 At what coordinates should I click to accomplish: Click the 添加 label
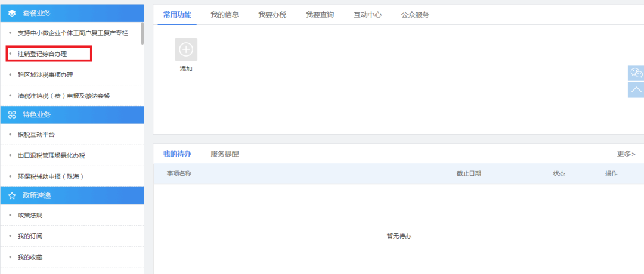(186, 69)
